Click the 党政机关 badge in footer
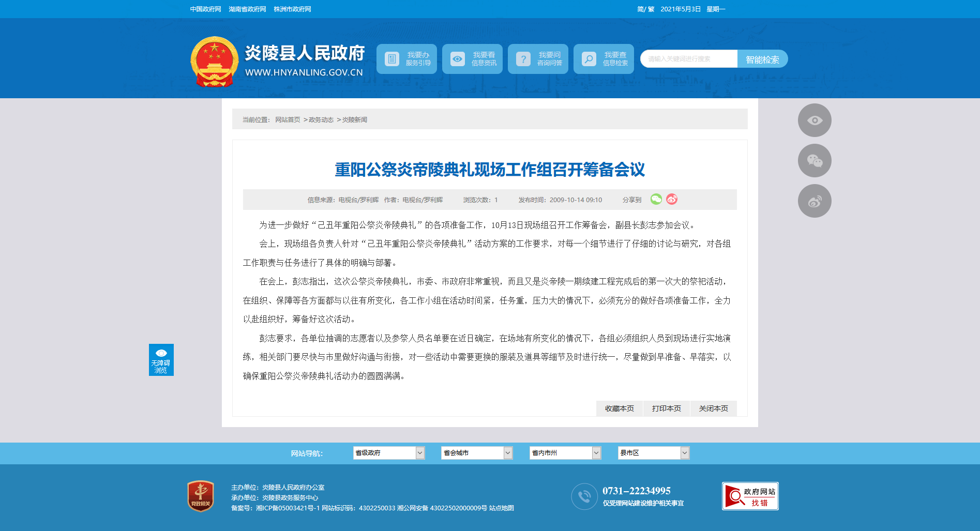This screenshot has height=531, width=980. click(x=201, y=496)
